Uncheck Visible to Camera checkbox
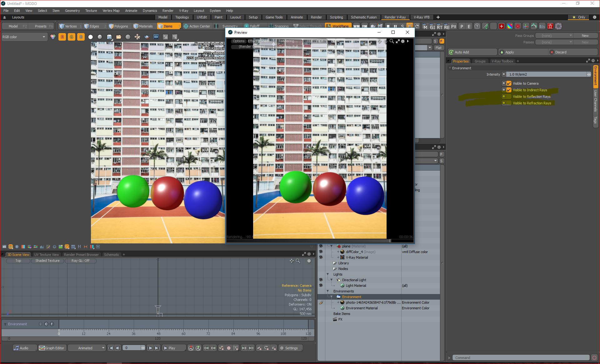This screenshot has width=600, height=364. (509, 83)
